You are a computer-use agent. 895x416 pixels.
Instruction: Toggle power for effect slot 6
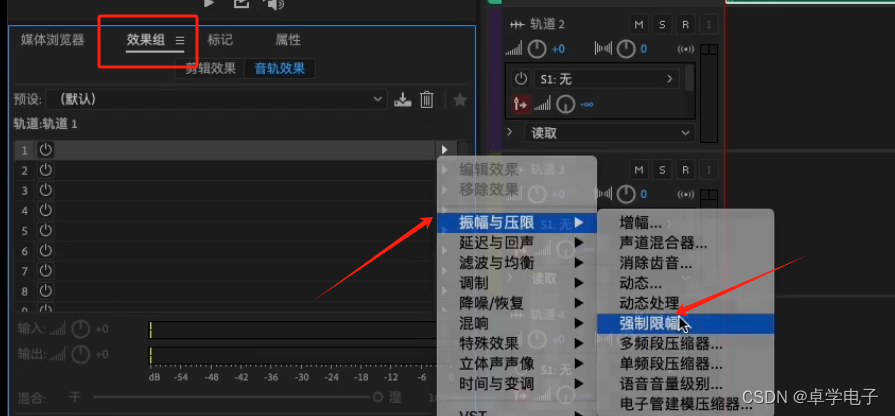[x=45, y=251]
